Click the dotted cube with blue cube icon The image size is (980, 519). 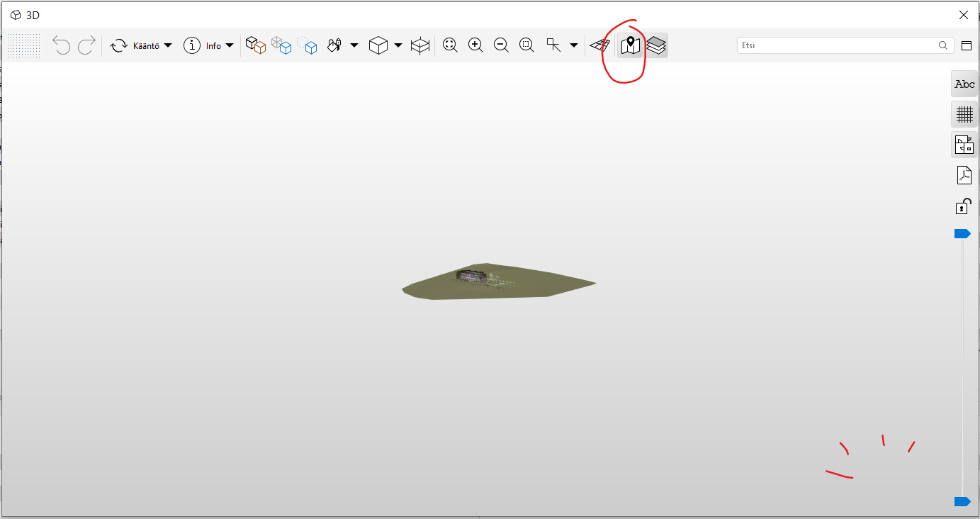(307, 45)
